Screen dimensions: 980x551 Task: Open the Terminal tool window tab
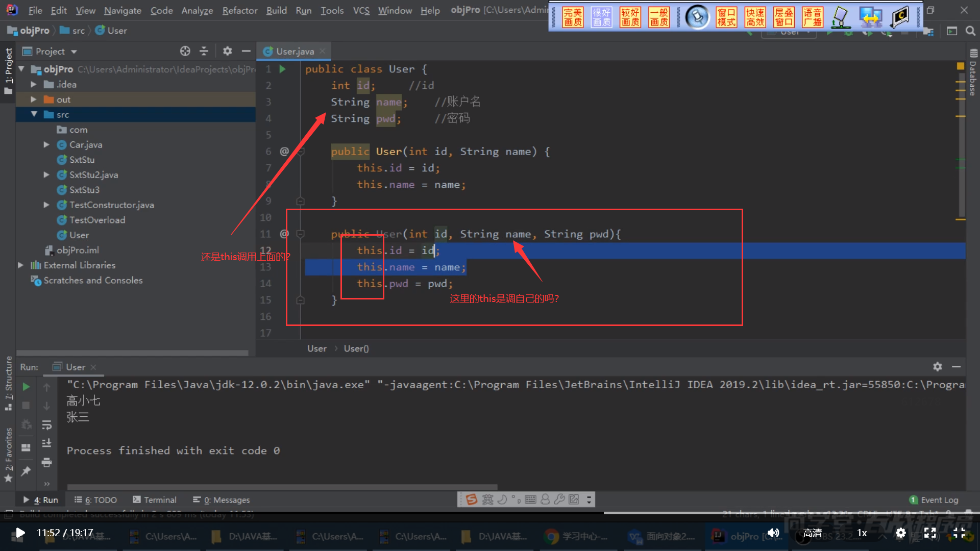point(154,500)
